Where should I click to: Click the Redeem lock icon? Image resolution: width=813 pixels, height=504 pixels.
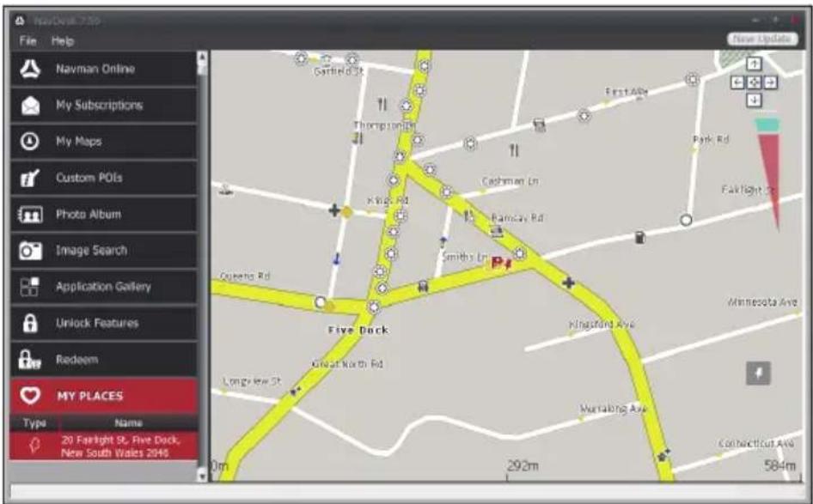coord(29,360)
